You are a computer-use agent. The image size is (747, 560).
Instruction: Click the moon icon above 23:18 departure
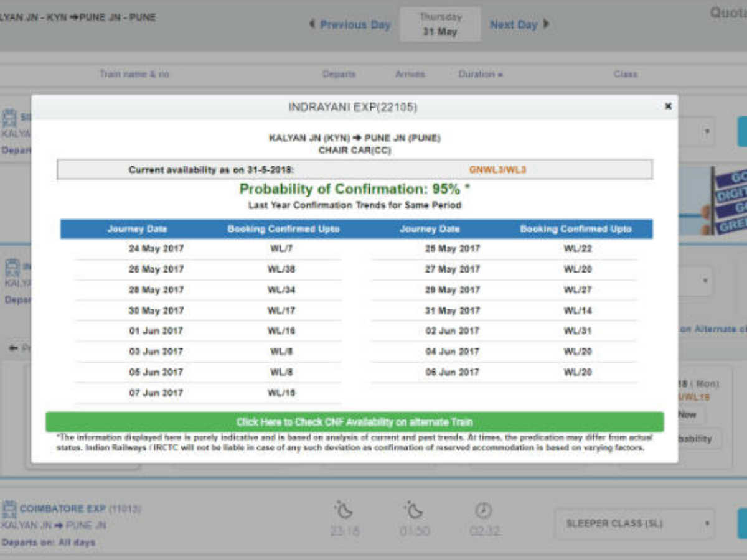343,510
